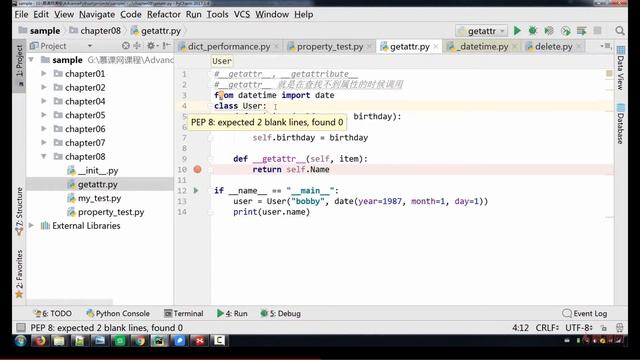Open the 6: TODO tool window

(53, 313)
